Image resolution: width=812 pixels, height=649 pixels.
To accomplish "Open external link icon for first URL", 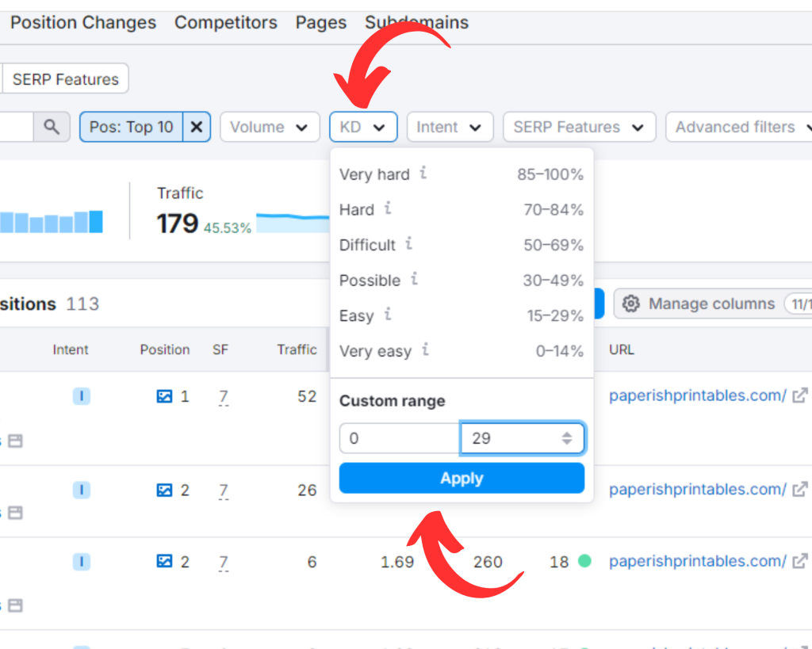I will pos(801,395).
